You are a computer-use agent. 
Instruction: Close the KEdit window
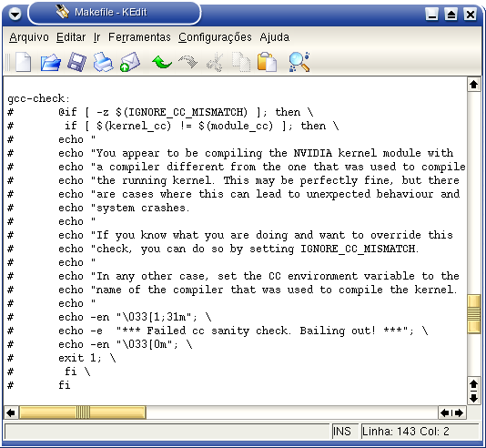point(470,15)
